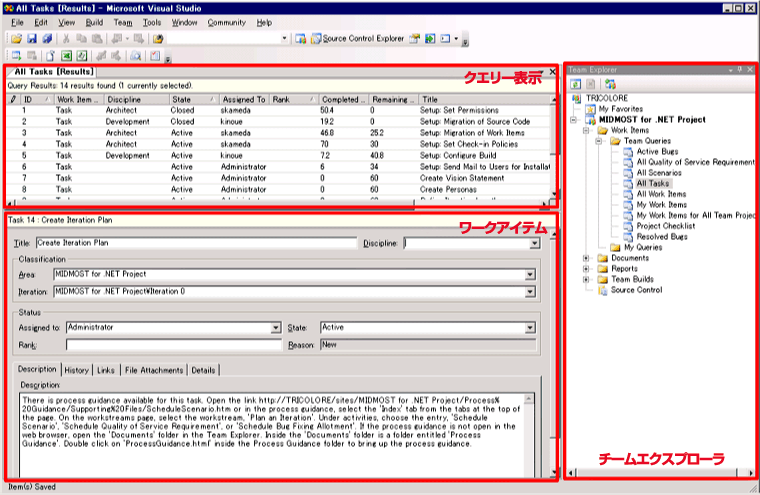This screenshot has width=760, height=495.
Task: Sort results by the State column header
Action: point(193,99)
